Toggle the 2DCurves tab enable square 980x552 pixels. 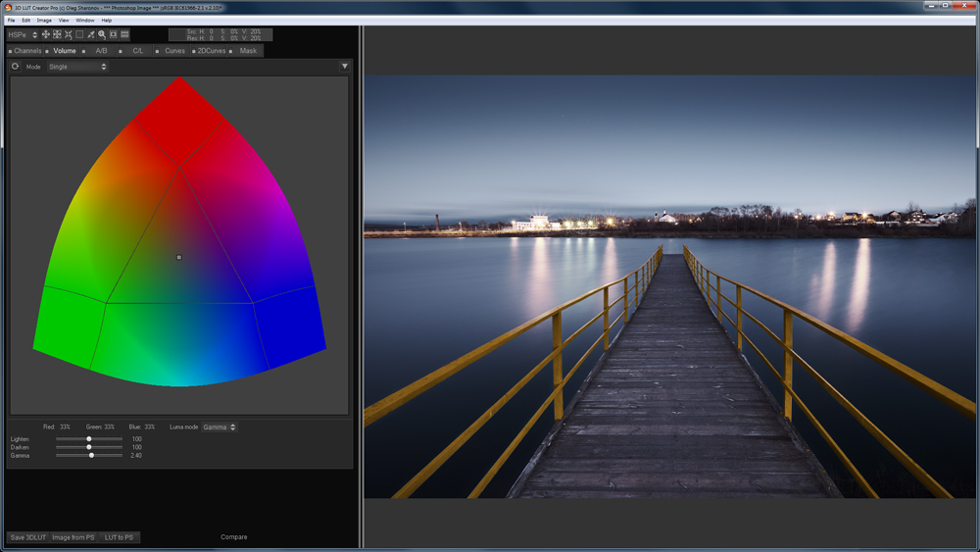tap(194, 51)
